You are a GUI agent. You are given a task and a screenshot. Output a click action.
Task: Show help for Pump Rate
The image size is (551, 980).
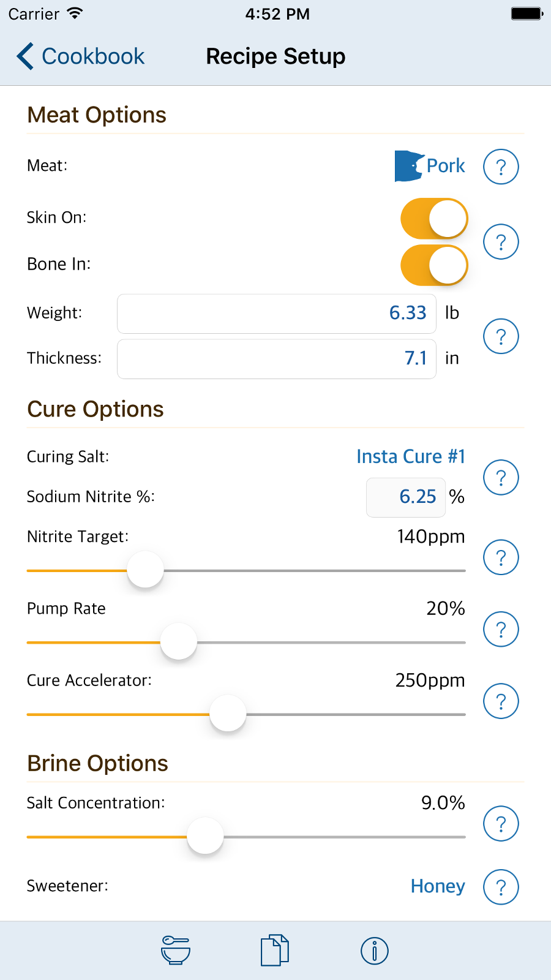pos(501,629)
